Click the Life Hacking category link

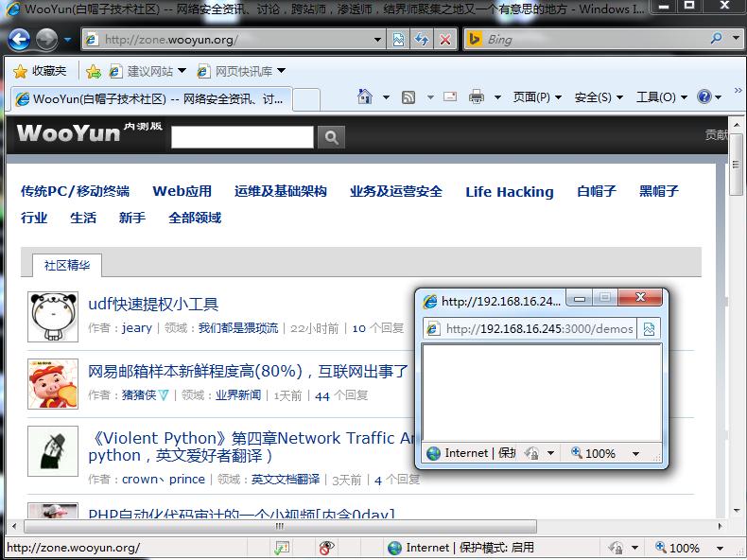pos(509,192)
